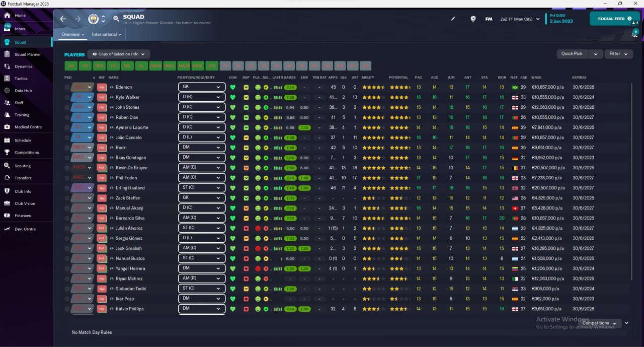Select Ederson's row pick circle
The image size is (644, 347).
coord(67,87)
